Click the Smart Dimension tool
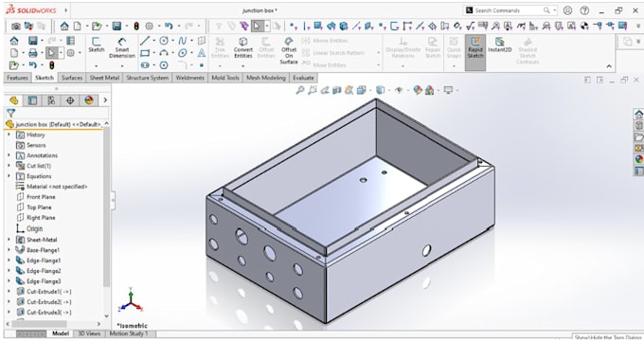 (x=122, y=47)
